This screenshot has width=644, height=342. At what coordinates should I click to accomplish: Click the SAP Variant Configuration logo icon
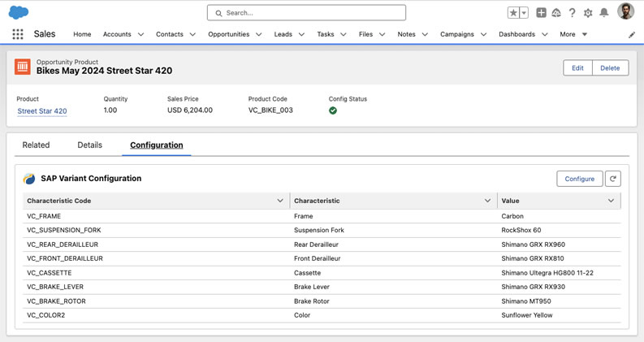pos(29,179)
